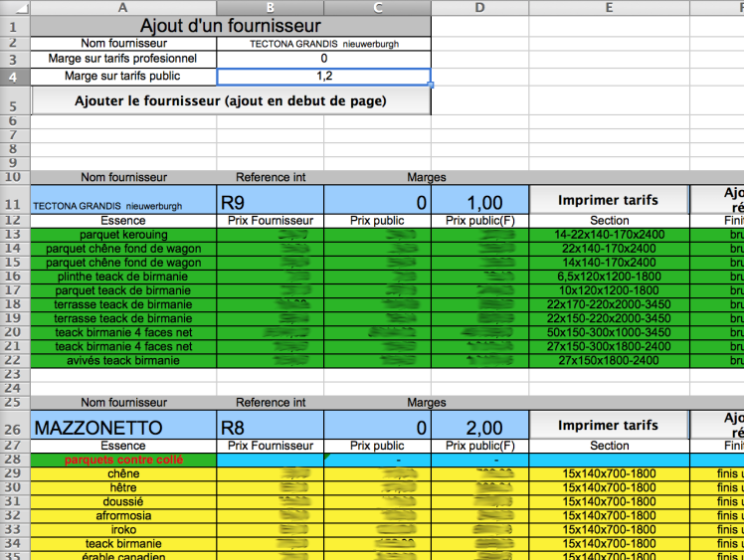The width and height of the screenshot is (744, 560).
Task: Select the 'doussié' cell
Action: point(123,502)
